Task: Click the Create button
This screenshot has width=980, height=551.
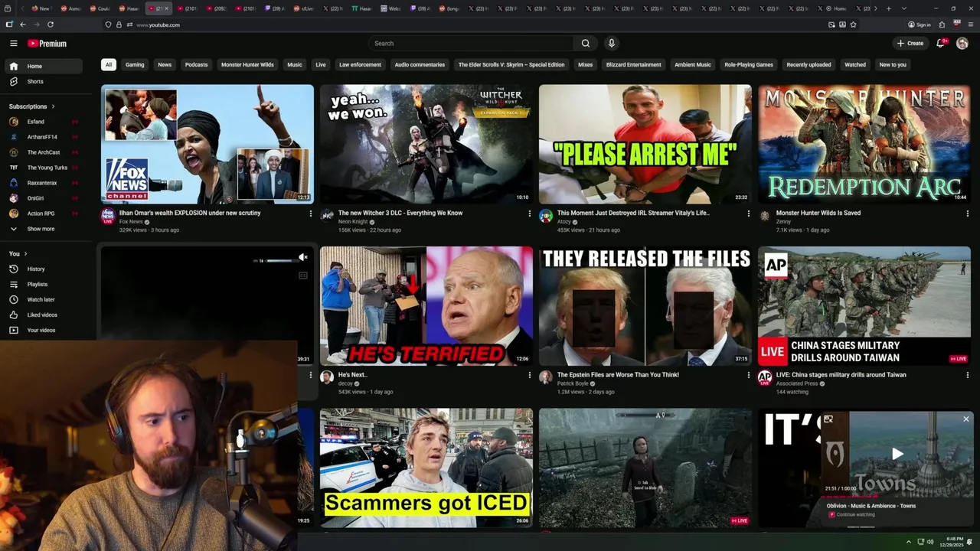Action: click(x=910, y=44)
